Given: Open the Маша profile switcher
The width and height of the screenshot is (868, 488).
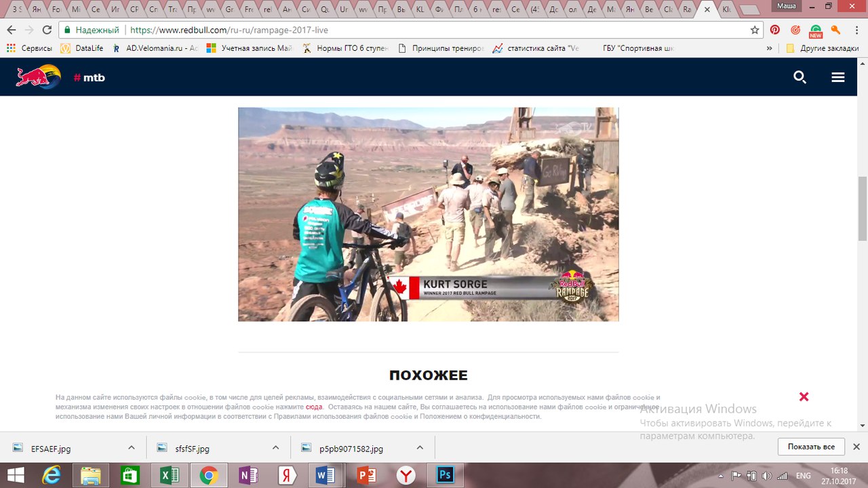Looking at the screenshot, I should click(787, 5).
